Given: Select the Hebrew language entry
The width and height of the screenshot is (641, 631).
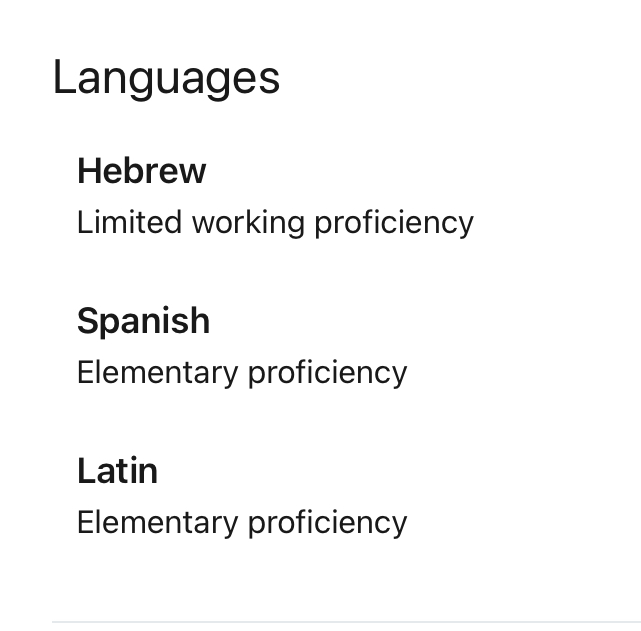Looking at the screenshot, I should point(141,172).
